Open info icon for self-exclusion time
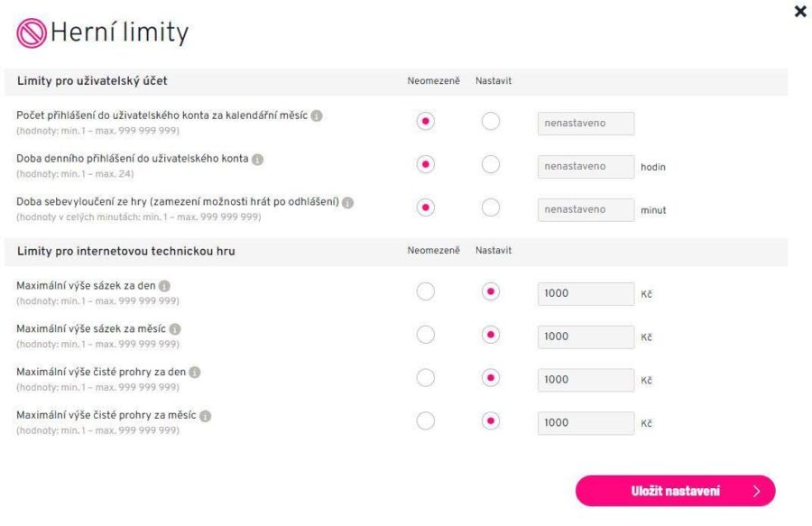The image size is (812, 526). [348, 202]
